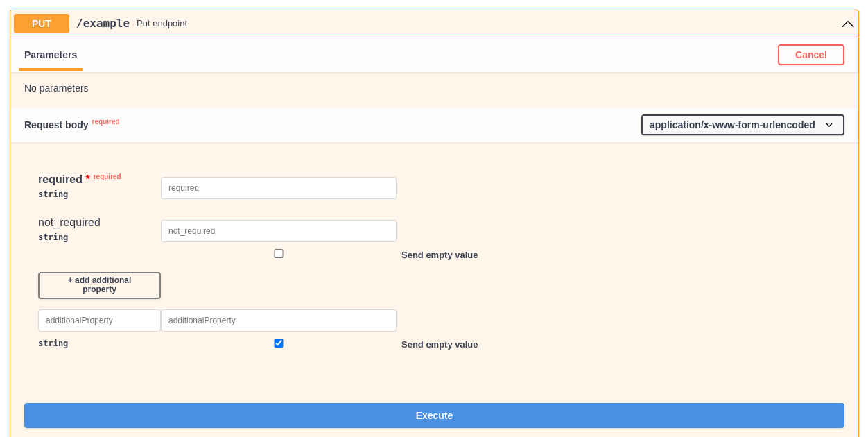Image resolution: width=868 pixels, height=437 pixels.
Task: Execute the PUT request
Action: (434, 415)
